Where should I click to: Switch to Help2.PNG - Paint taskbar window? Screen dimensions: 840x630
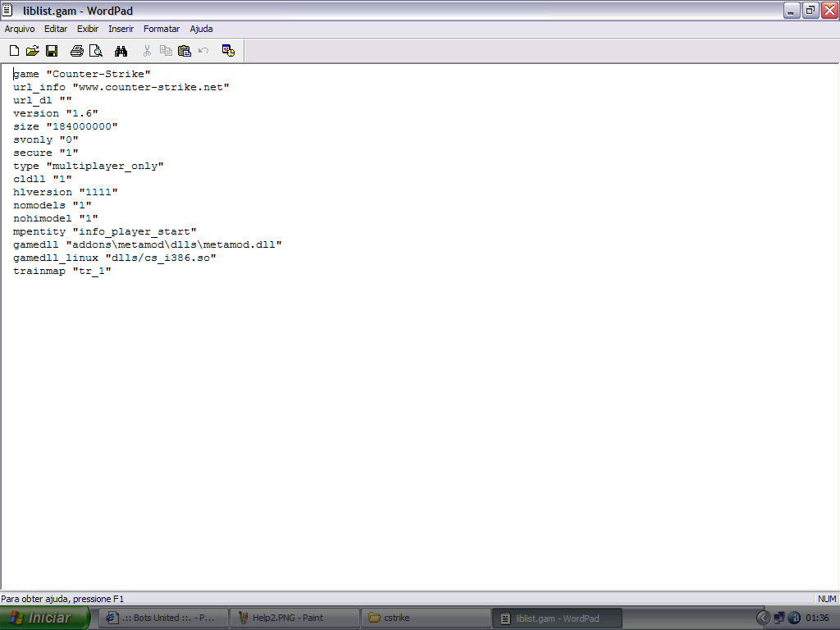pyautogui.click(x=295, y=619)
